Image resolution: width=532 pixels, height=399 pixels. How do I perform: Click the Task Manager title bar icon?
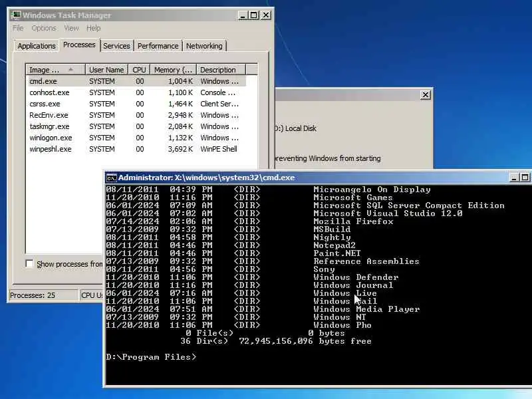15,15
